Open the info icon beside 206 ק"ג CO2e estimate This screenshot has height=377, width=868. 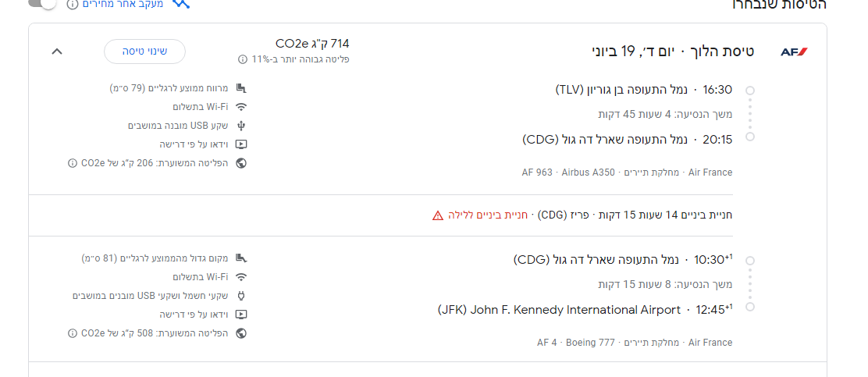point(73,163)
